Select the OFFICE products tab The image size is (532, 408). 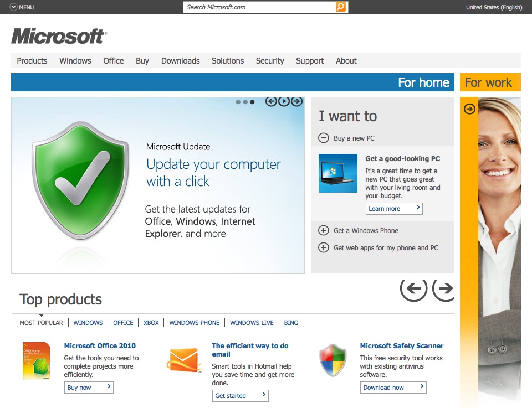coord(123,323)
